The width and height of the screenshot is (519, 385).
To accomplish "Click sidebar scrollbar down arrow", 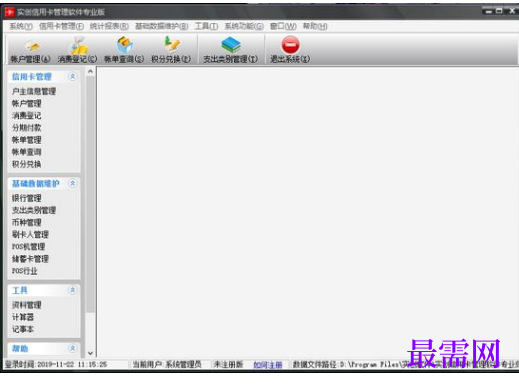I will tap(90, 353).
